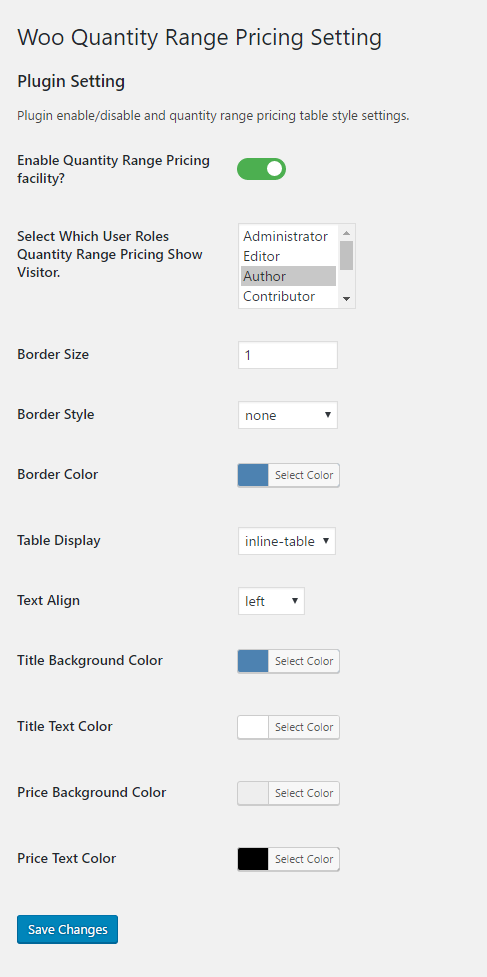Viewport: 487px width, 977px height.
Task: Select Author in user roles list
Action: click(x=288, y=276)
